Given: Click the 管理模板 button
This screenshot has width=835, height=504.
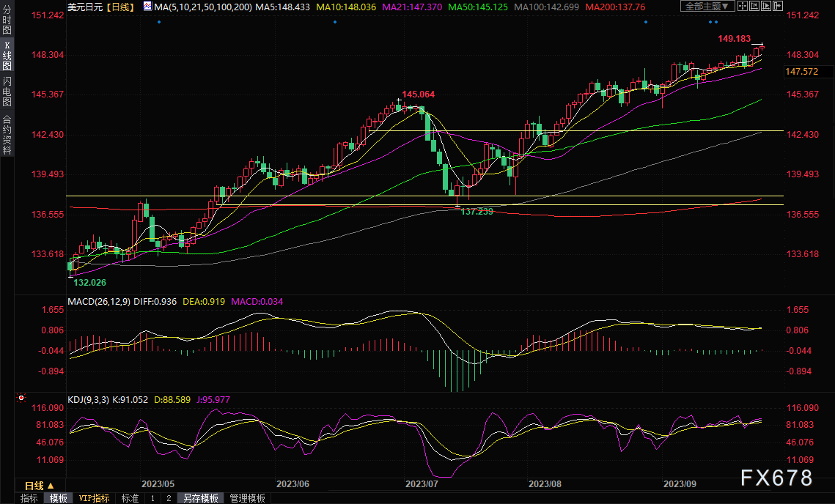Looking at the screenshot, I should (x=248, y=498).
